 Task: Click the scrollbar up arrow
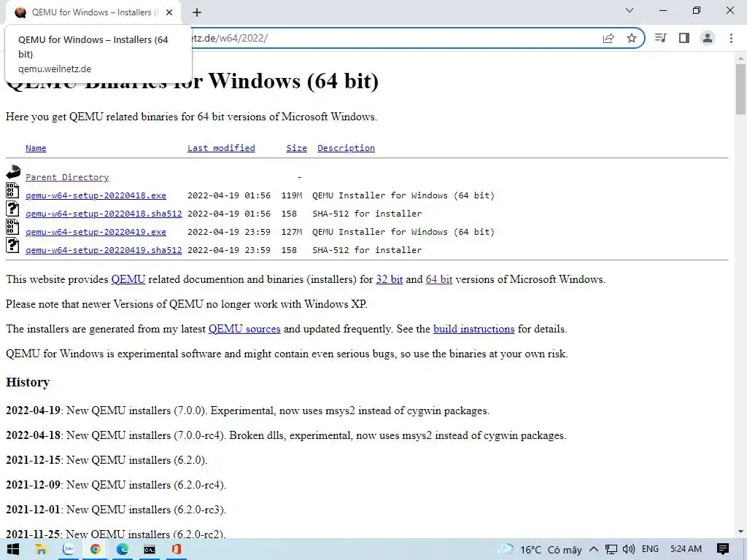(740, 58)
